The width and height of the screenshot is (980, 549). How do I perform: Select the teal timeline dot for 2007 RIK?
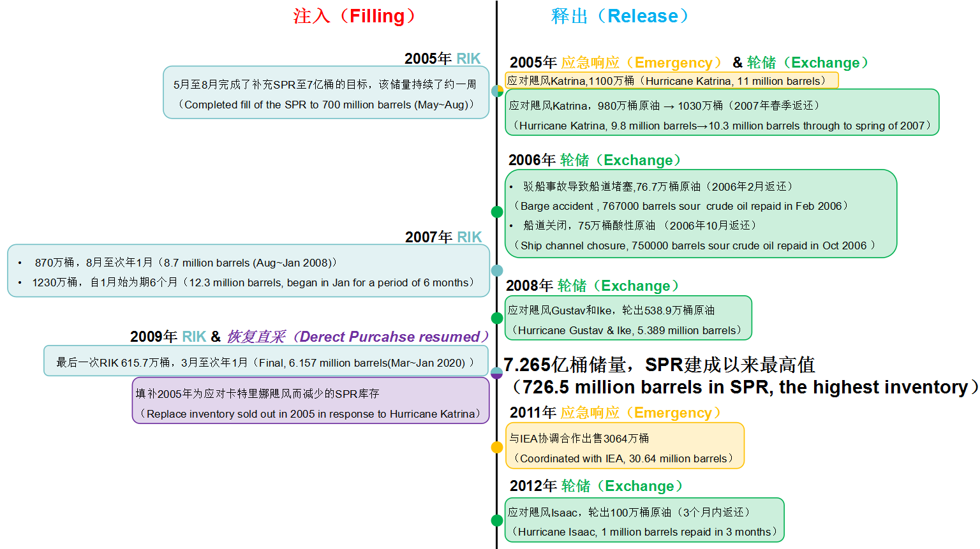coord(497,270)
